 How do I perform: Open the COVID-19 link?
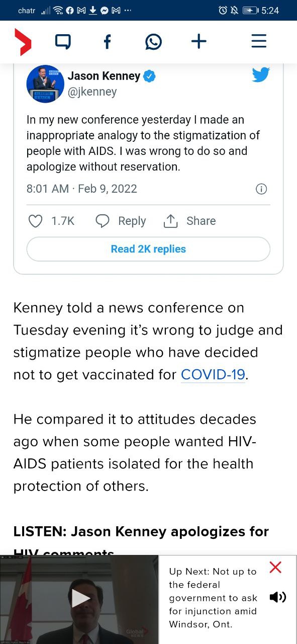click(213, 374)
